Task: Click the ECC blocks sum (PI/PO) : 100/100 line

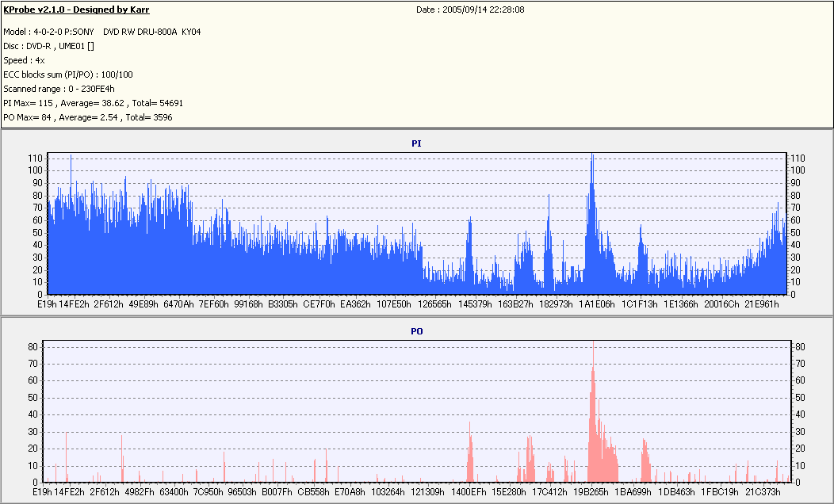Action: 68,75
